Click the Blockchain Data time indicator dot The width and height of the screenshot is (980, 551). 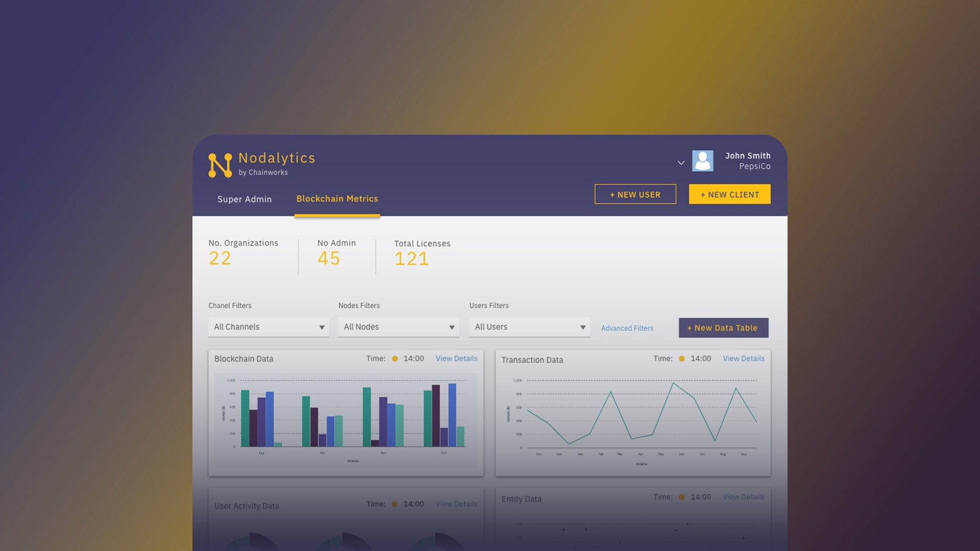[x=395, y=359]
